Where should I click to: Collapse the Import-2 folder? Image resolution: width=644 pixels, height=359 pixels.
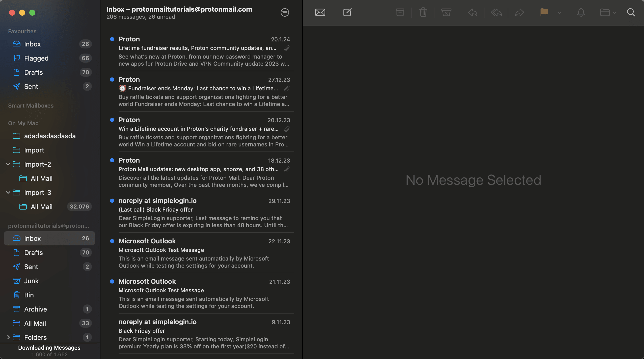click(x=8, y=164)
